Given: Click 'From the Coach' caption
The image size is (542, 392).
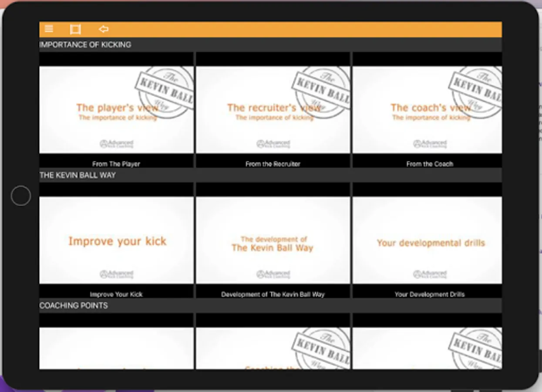Looking at the screenshot, I should [430, 164].
